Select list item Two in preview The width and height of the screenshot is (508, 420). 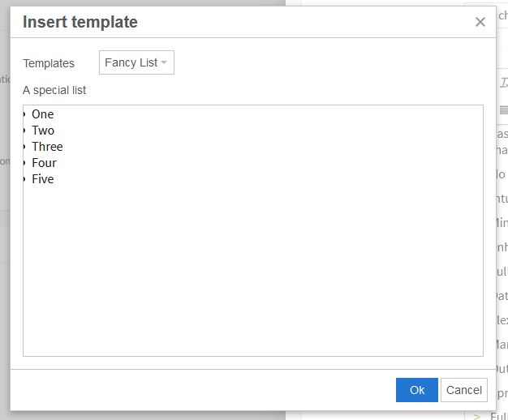click(x=43, y=131)
